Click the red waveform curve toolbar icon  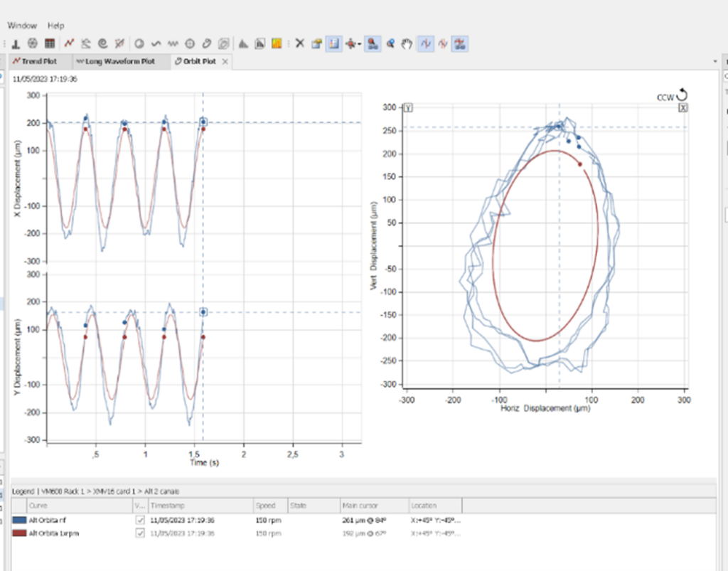pyautogui.click(x=443, y=43)
